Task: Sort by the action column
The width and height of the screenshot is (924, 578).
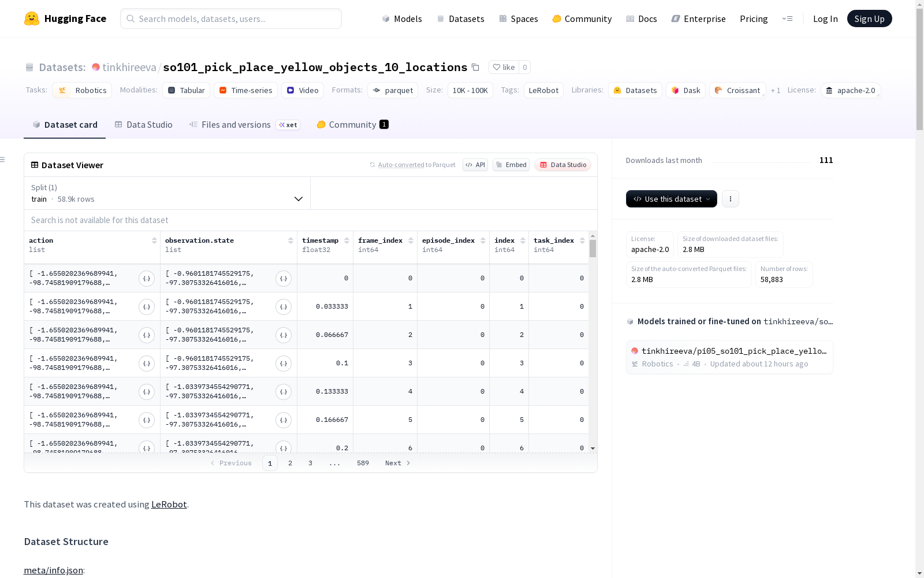Action: click(x=154, y=240)
